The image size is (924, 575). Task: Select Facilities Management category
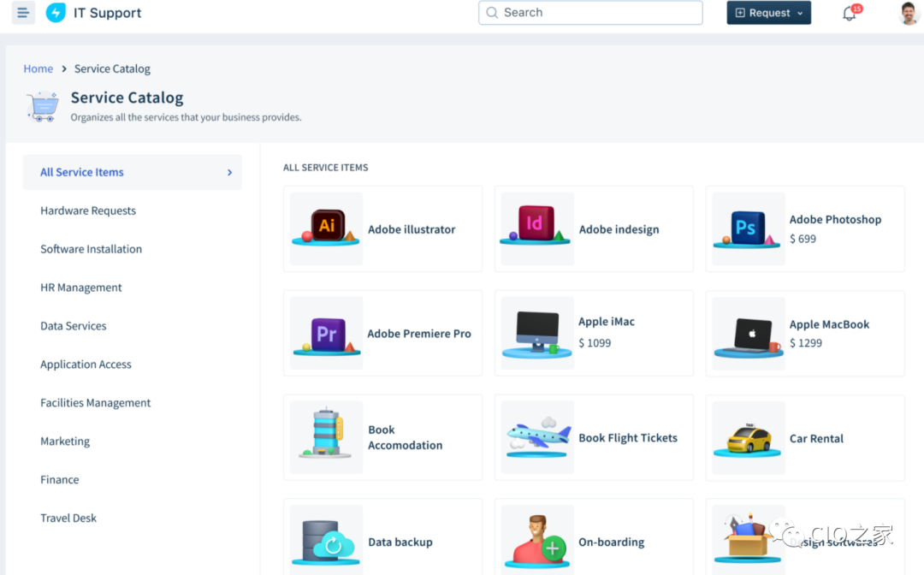[x=96, y=402]
